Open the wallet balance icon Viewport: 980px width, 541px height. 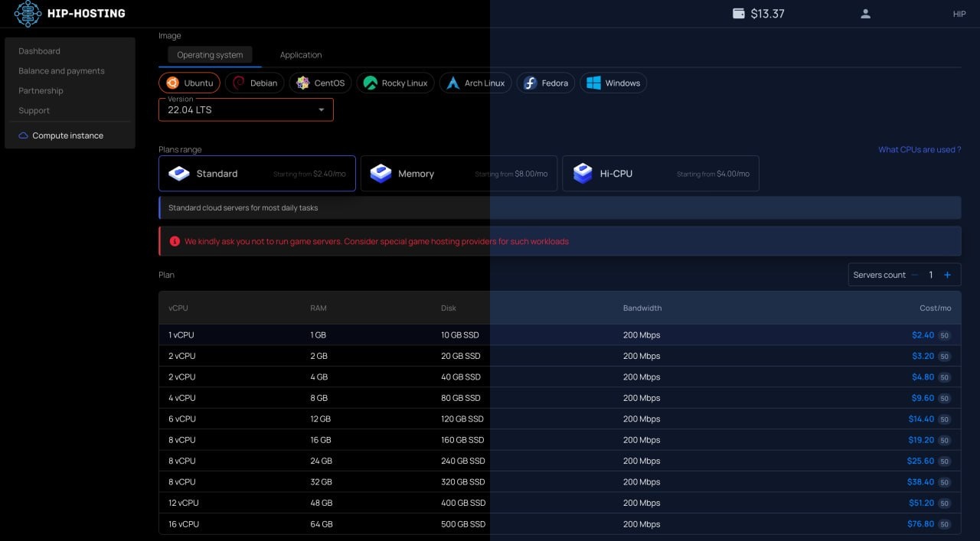click(x=738, y=14)
